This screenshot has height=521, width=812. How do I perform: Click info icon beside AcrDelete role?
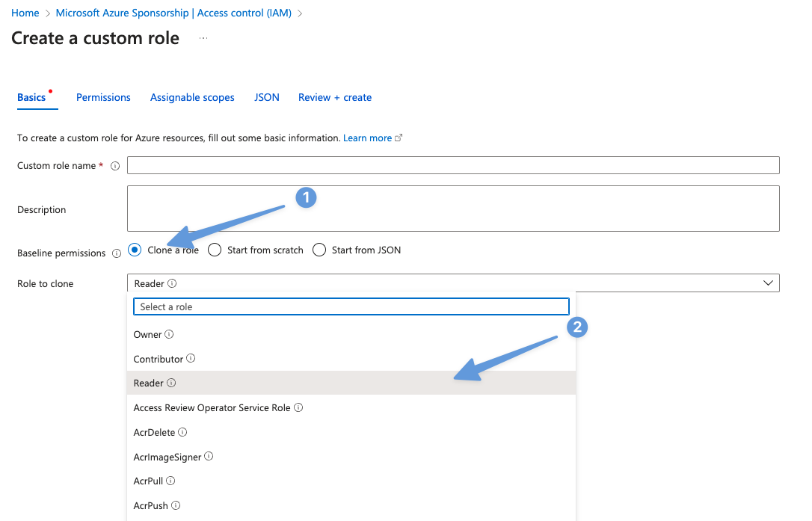[x=182, y=432]
